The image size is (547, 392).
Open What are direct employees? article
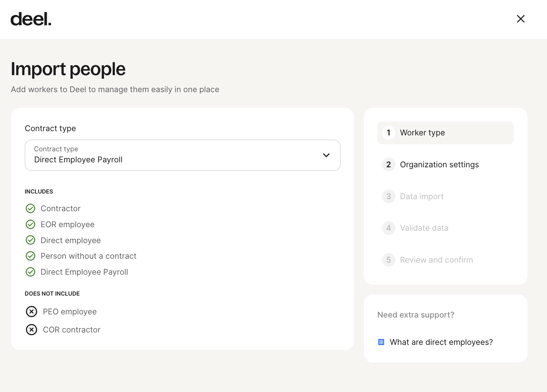[x=441, y=342]
